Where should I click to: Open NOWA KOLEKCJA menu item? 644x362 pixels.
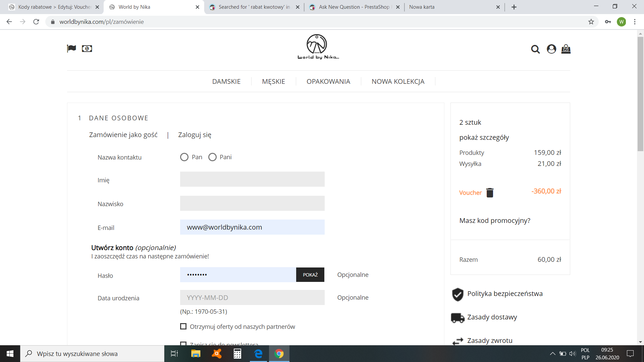coord(398,81)
